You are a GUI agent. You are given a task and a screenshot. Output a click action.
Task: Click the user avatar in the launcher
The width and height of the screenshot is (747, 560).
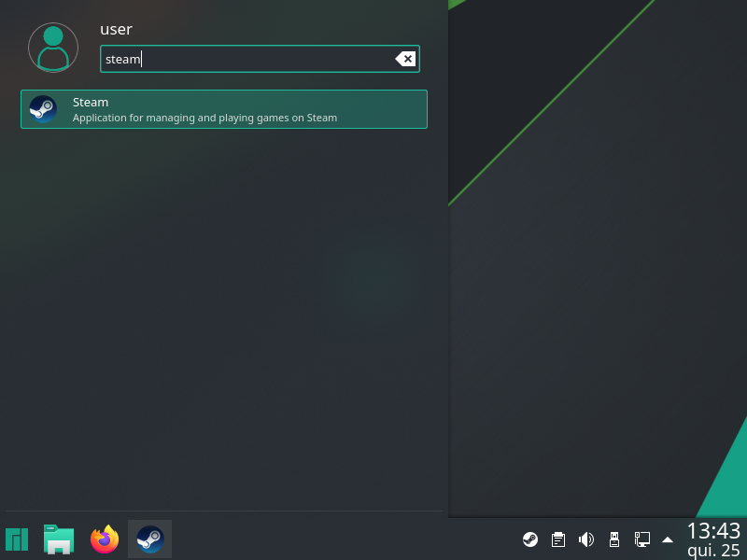click(53, 47)
